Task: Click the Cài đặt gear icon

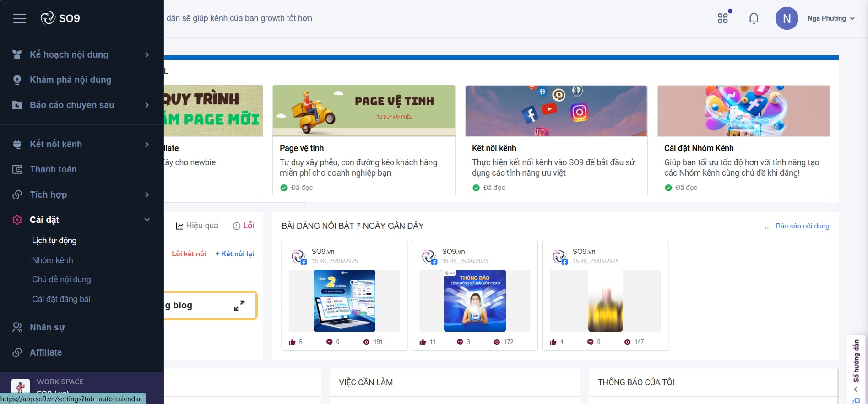Action: pyautogui.click(x=17, y=220)
